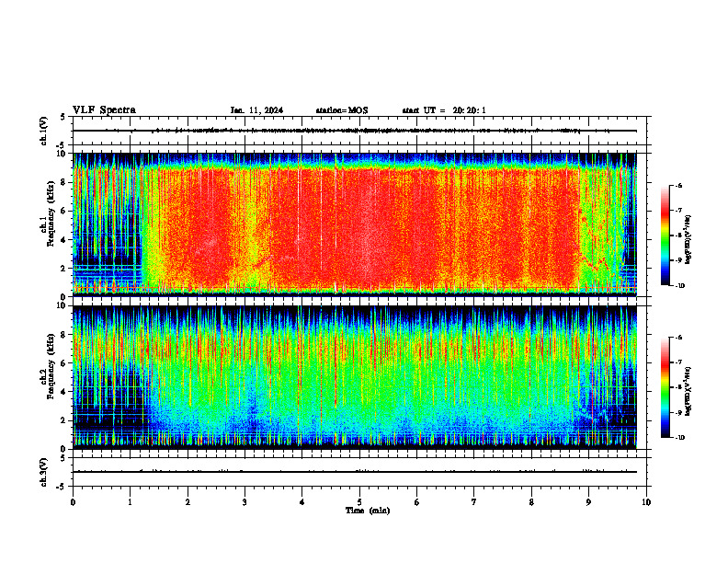Click the ch.2 spectrogram color bar
This screenshot has width=728, height=563.
[x=665, y=387]
